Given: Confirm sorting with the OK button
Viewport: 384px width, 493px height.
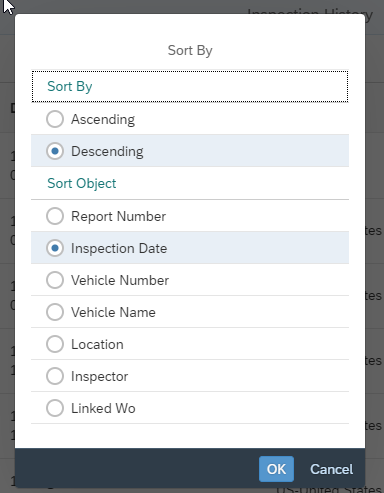Looking at the screenshot, I should [x=276, y=469].
